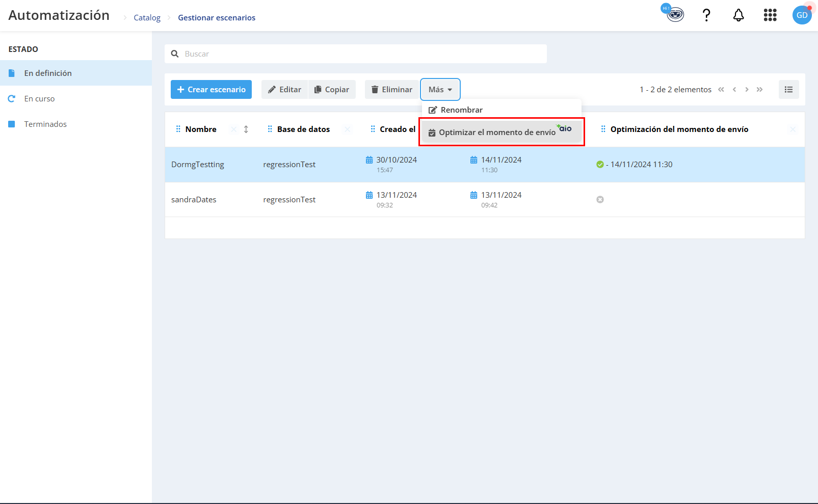Open the GD user avatar menu

coord(802,15)
